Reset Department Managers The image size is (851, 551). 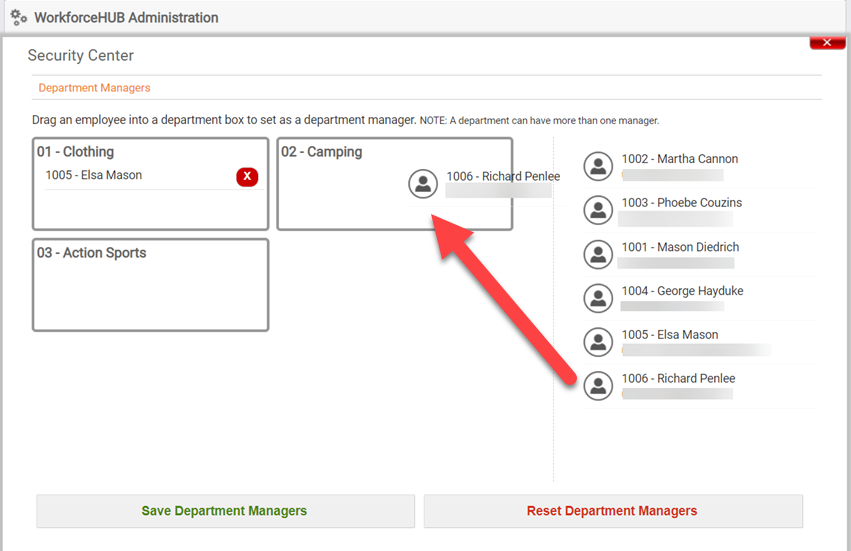[x=613, y=511]
